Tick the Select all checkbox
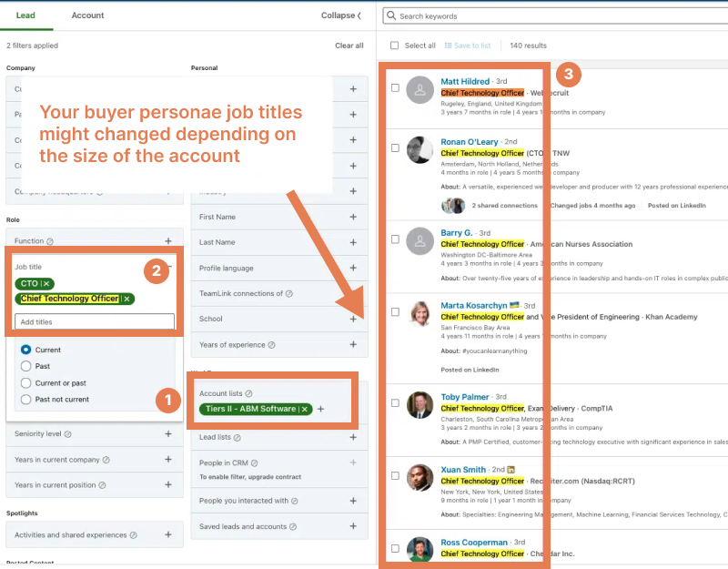Screen dimensions: 728x569 [x=395, y=46]
